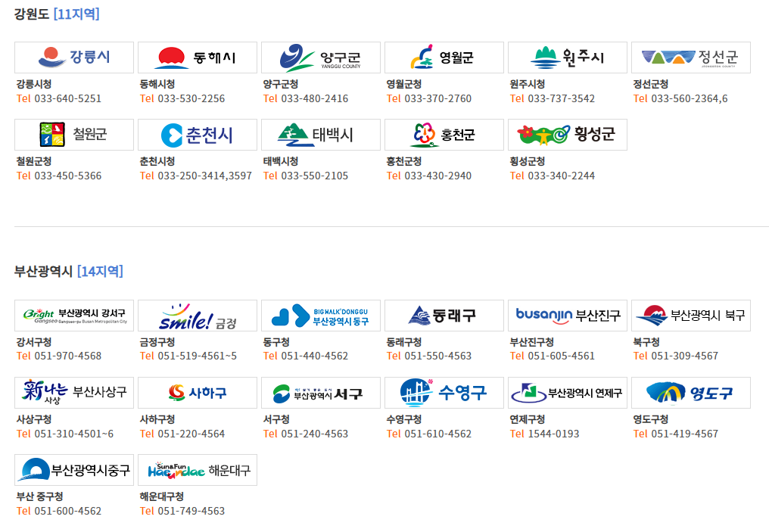Click the 원주시청 office name
The width and height of the screenshot is (769, 532).
click(528, 84)
